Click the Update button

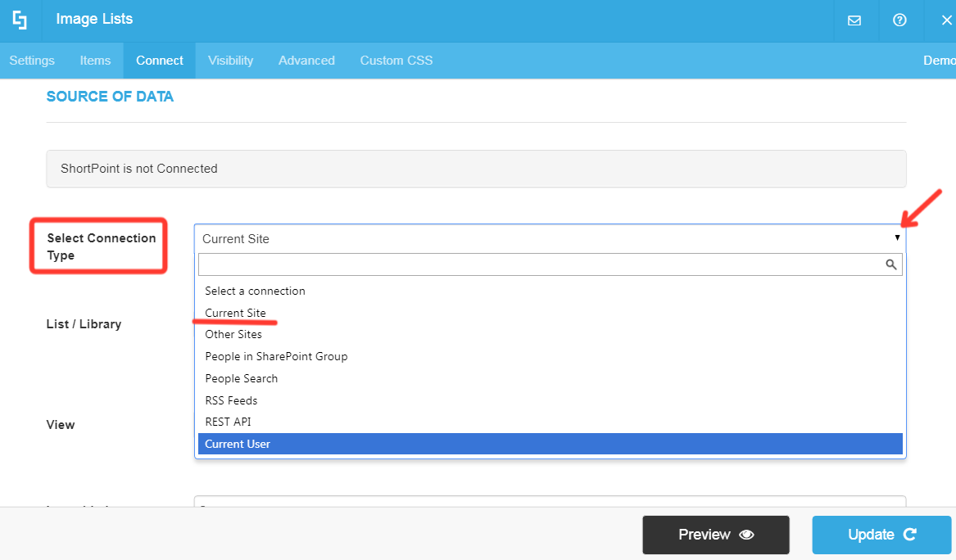coord(881,535)
